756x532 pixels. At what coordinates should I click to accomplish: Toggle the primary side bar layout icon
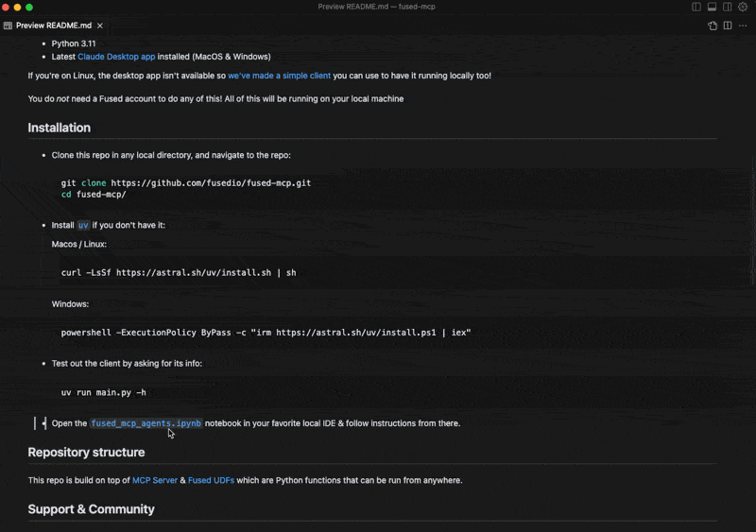696,7
